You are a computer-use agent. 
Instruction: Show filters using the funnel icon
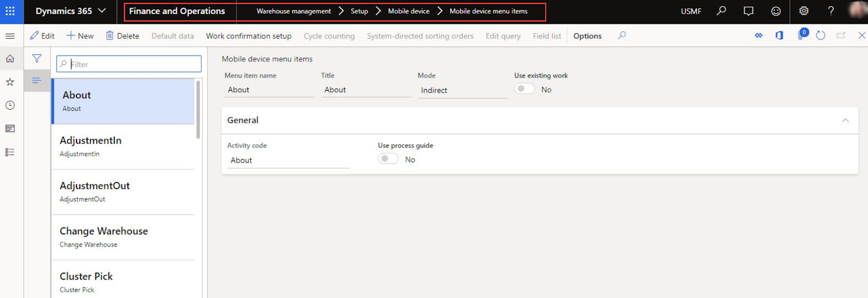pos(37,58)
